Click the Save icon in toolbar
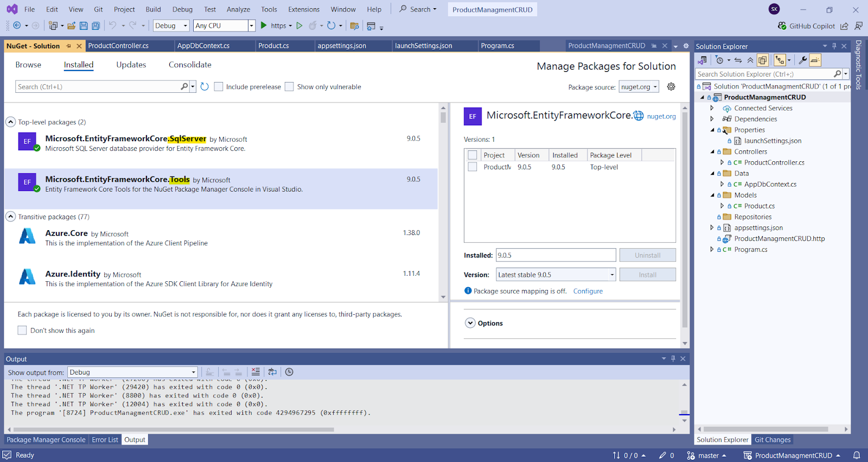 click(84, 26)
